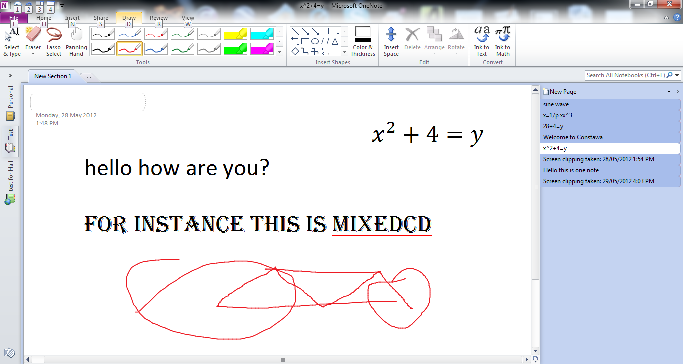Expand the Insert Shapes gallery
683x364 pixels.
click(x=344, y=51)
